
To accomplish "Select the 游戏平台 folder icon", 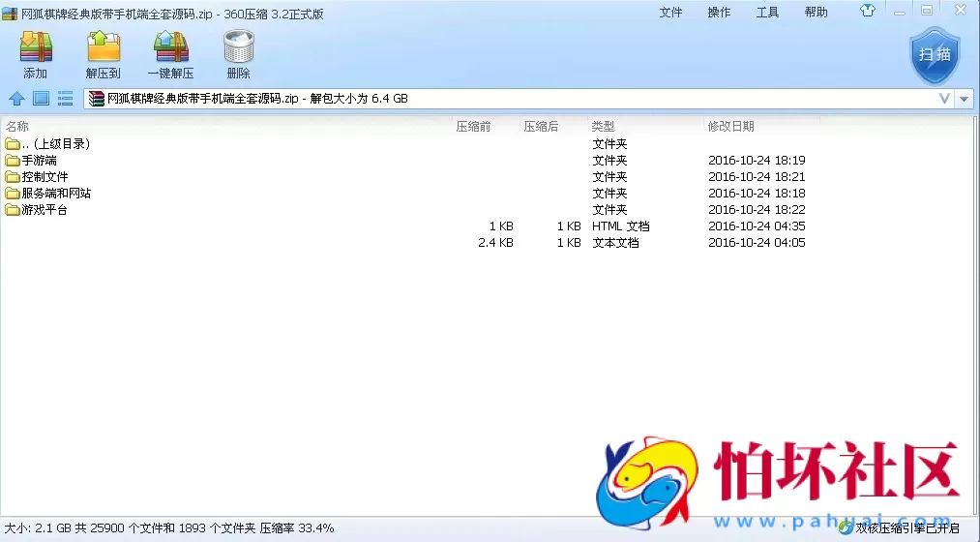I will pyautogui.click(x=13, y=210).
